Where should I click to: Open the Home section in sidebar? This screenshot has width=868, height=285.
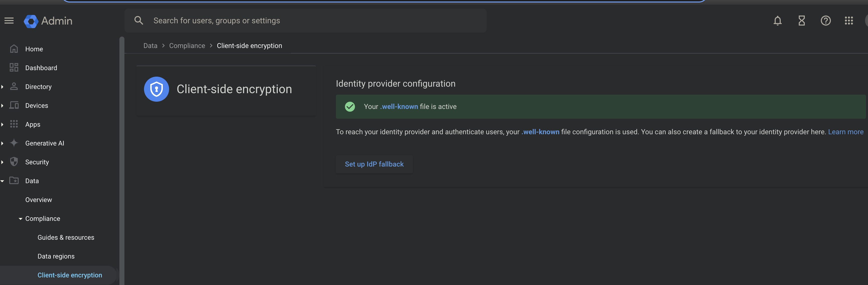pyautogui.click(x=34, y=49)
